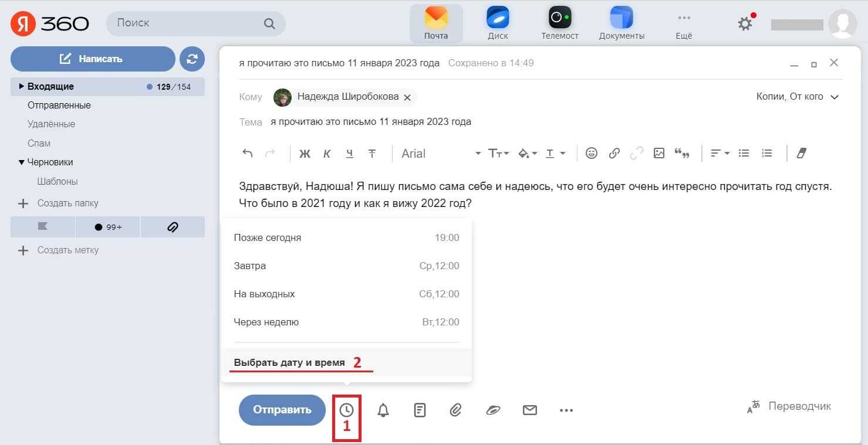Toggle underline formatting (Ч)

(x=350, y=154)
